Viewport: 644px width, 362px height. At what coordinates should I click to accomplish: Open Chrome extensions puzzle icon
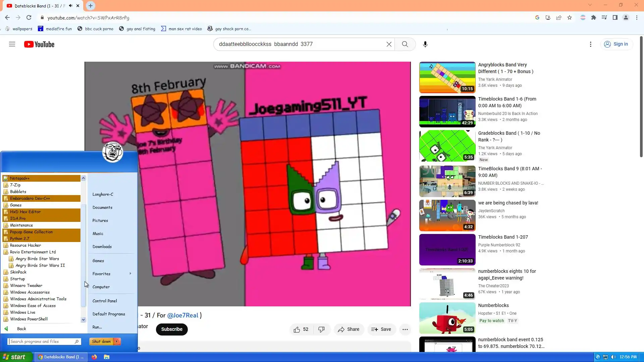tap(594, 18)
